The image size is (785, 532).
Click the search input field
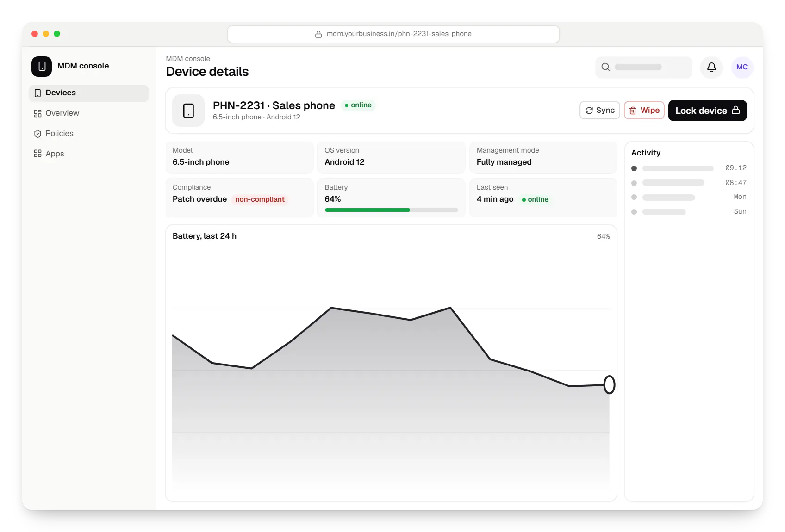tap(644, 67)
